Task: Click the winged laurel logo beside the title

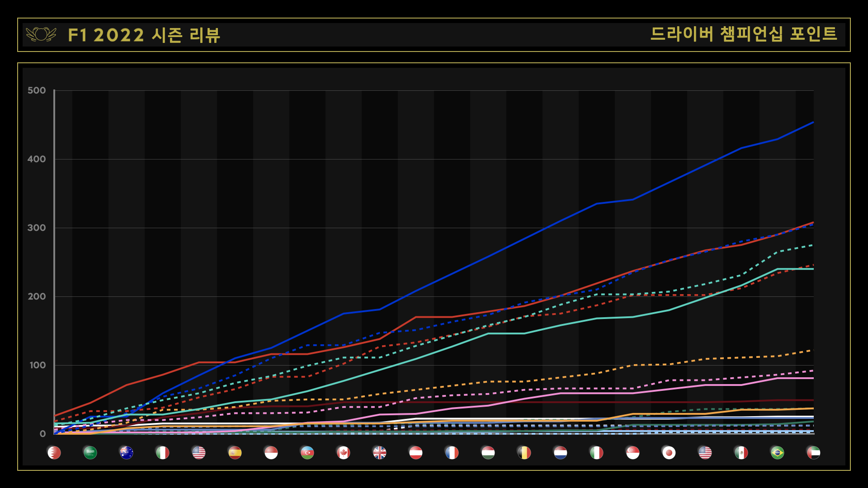Action: (41, 35)
